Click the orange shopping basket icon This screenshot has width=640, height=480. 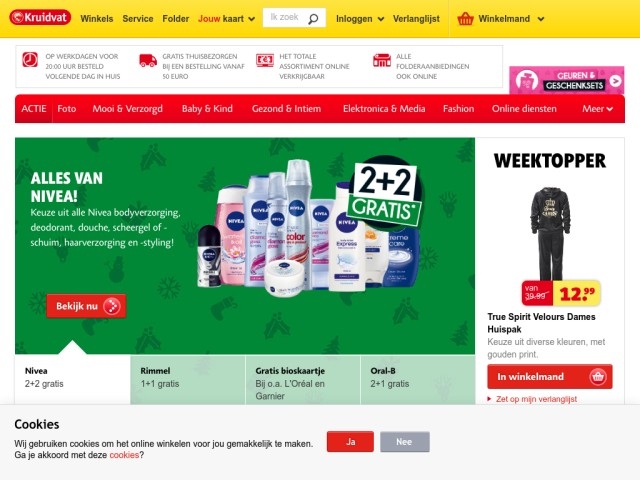click(x=465, y=19)
